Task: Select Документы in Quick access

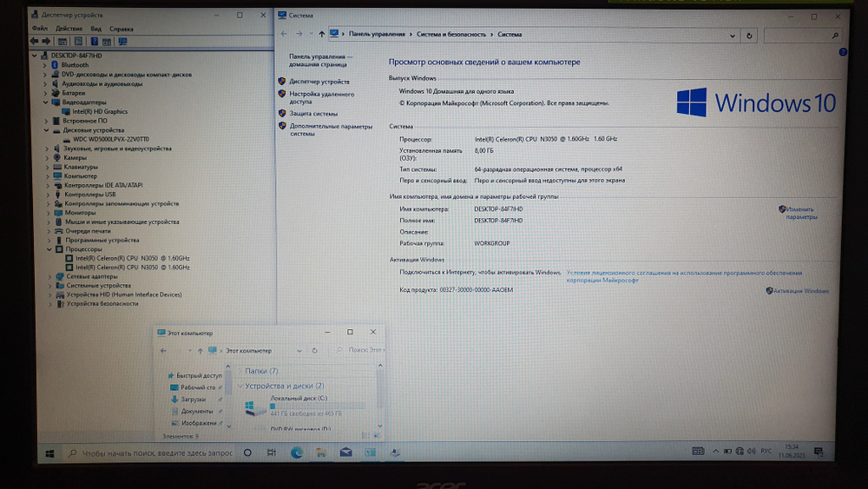Action: (196, 412)
